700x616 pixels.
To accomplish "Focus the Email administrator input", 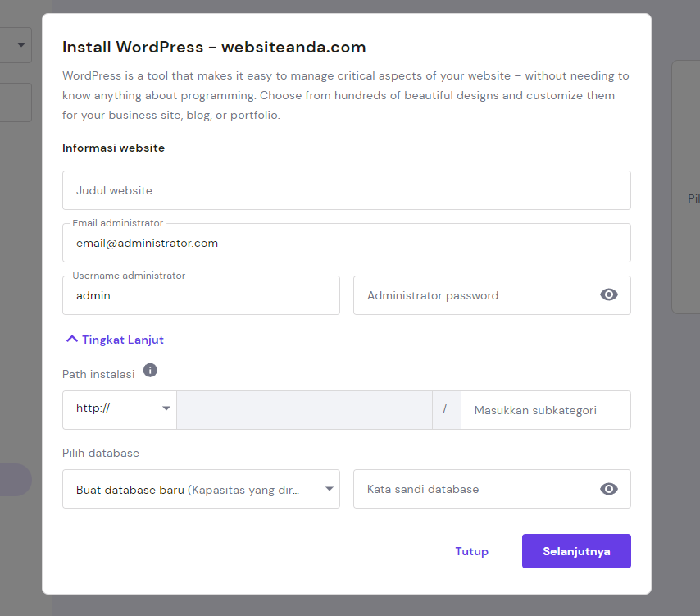I will click(346, 243).
